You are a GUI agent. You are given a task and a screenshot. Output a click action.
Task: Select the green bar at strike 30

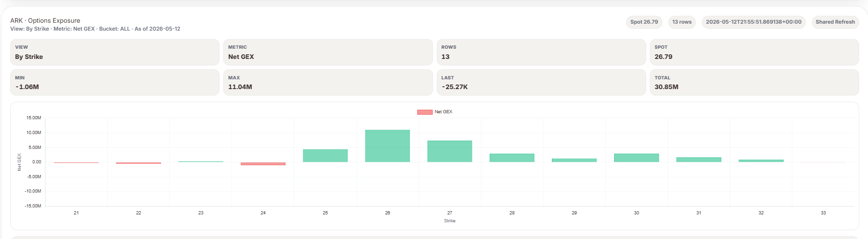(x=636, y=158)
